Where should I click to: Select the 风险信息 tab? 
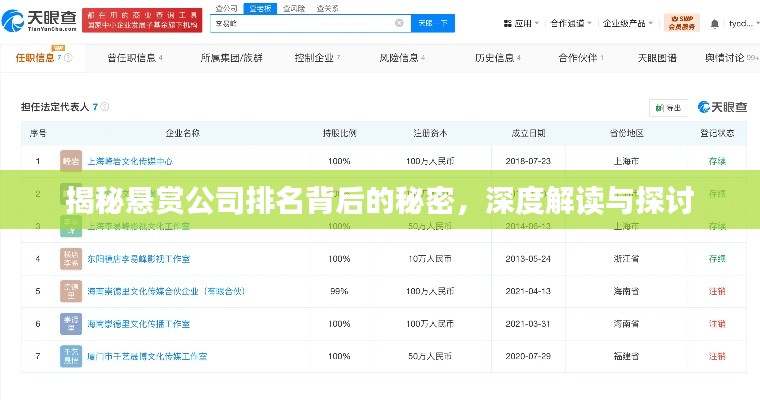tap(402, 58)
